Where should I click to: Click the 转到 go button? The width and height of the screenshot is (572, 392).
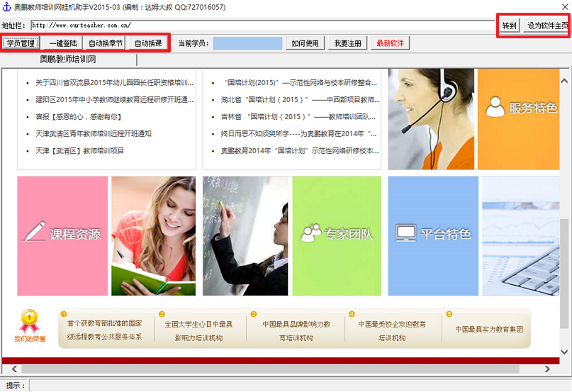click(x=509, y=26)
